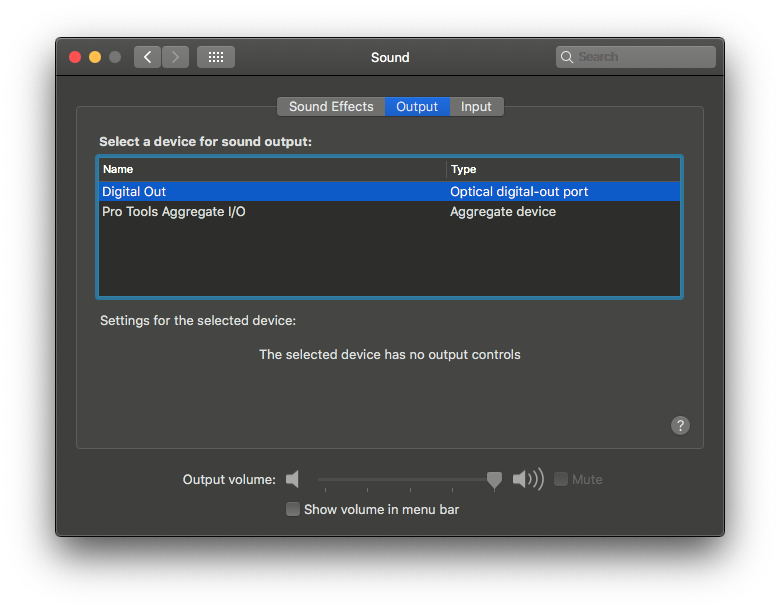Minimize the Sound window
Screen dimensions: 780x610
95,57
